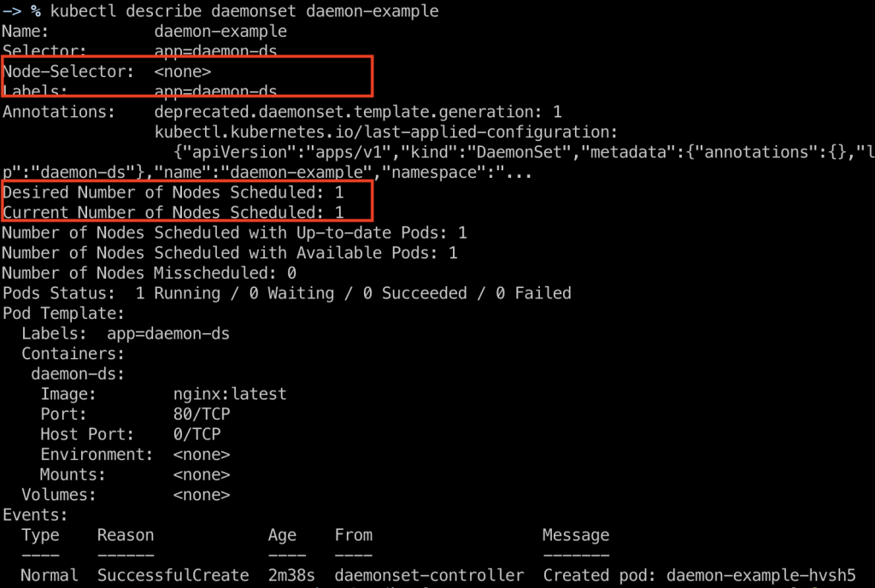Click the Pod Template heading
Image resolution: width=875 pixels, height=588 pixels.
click(63, 313)
